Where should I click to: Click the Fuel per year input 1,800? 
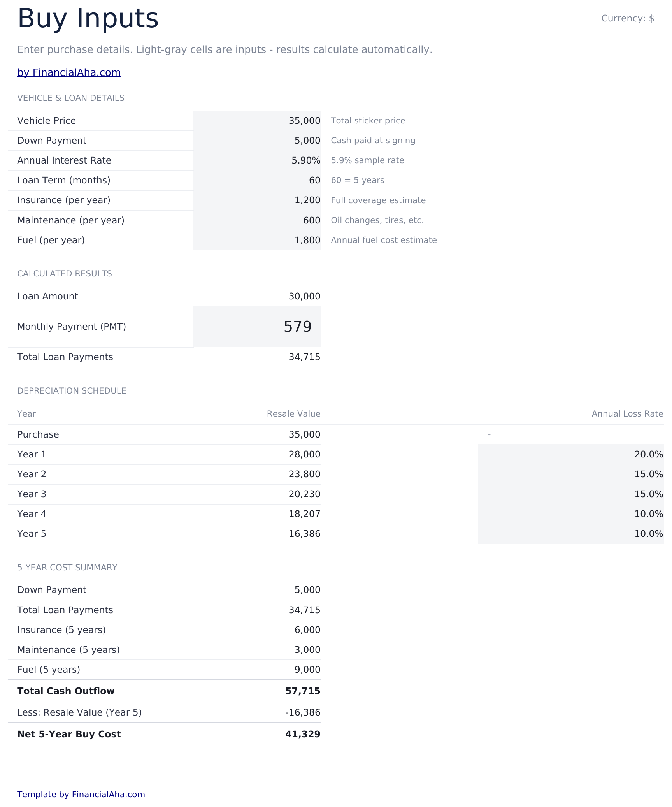tap(257, 240)
